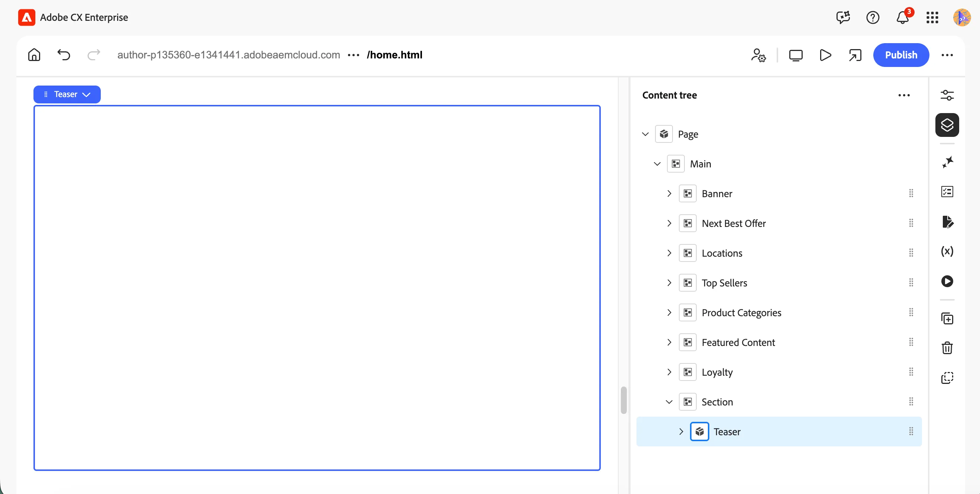Expand the URL path ellipsis
The height and width of the screenshot is (494, 980).
click(354, 55)
